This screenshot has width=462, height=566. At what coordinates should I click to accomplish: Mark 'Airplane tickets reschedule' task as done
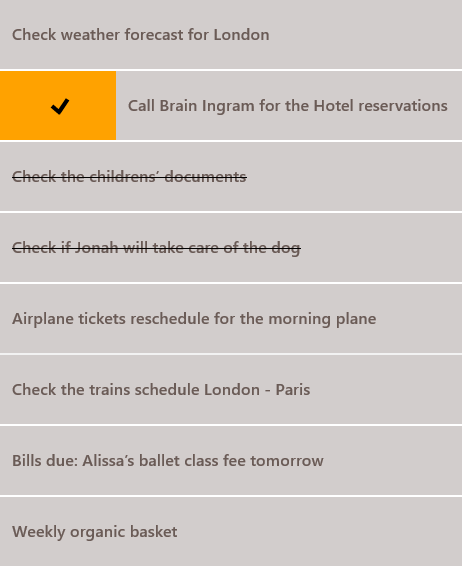click(231, 319)
